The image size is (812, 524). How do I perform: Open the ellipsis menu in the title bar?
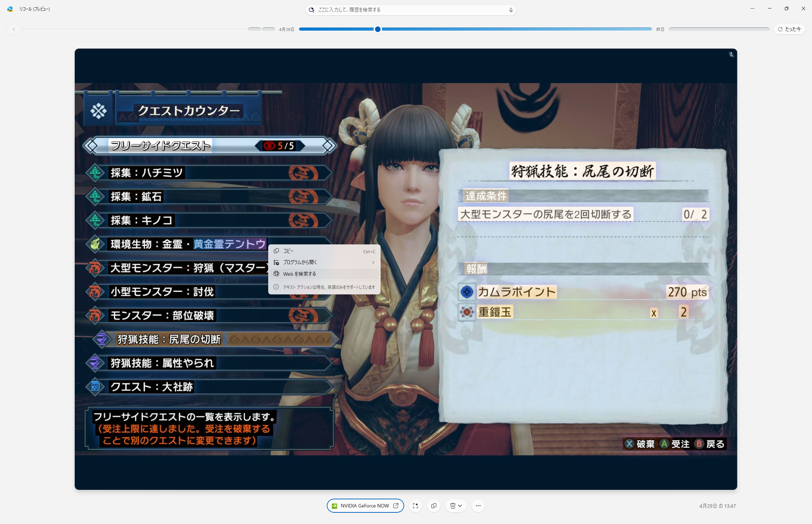click(x=752, y=8)
